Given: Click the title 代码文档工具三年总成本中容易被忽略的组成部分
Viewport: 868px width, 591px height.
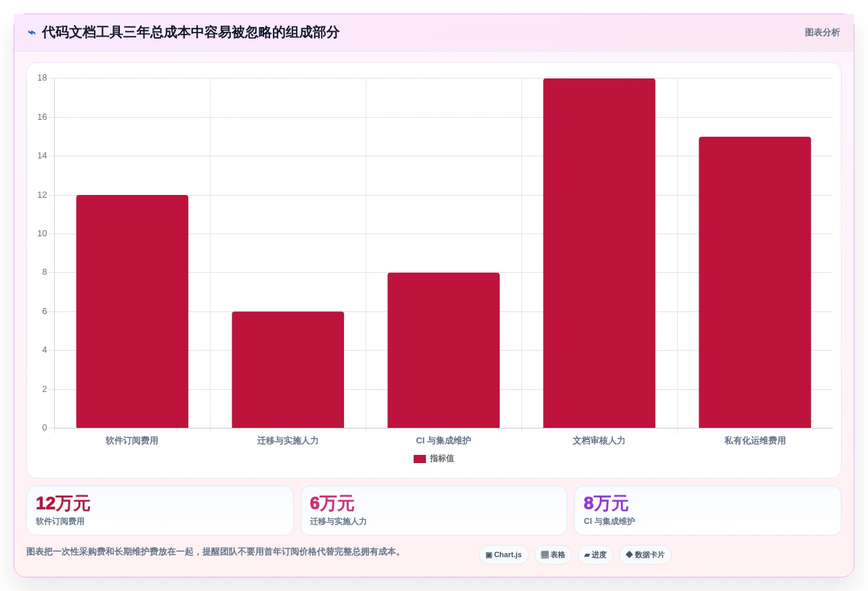Looking at the screenshot, I should pyautogui.click(x=190, y=32).
